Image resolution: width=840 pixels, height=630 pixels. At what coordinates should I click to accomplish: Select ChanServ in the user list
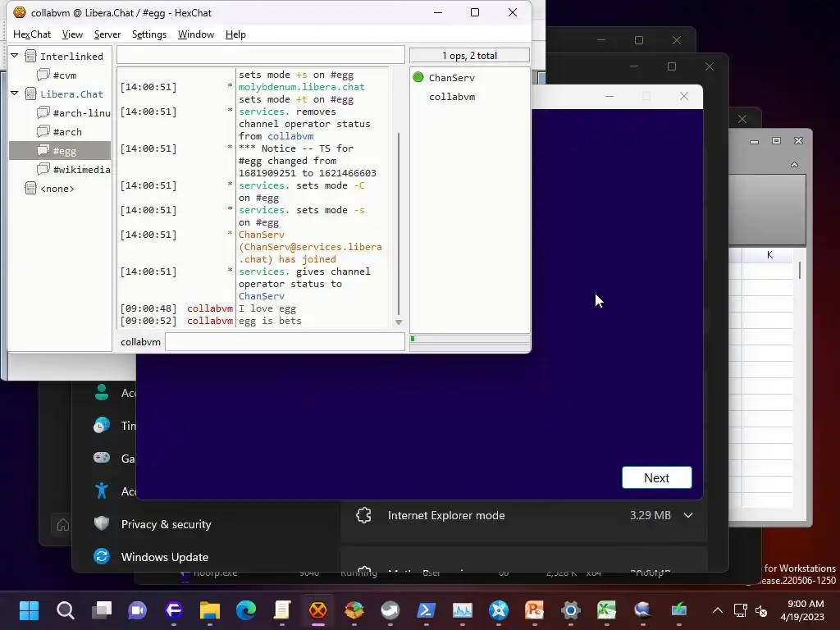click(x=452, y=78)
